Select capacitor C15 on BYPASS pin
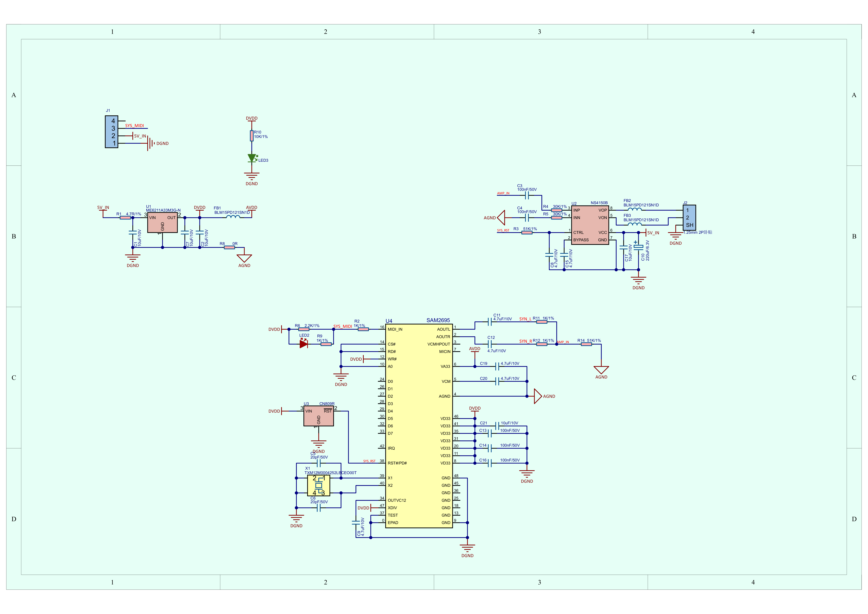The width and height of the screenshot is (868, 614). pyautogui.click(x=564, y=255)
